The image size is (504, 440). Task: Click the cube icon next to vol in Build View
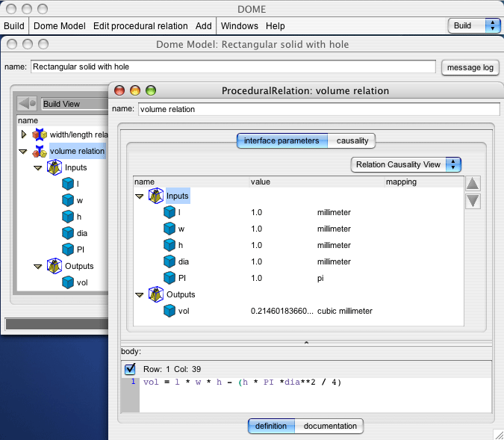[x=68, y=282]
